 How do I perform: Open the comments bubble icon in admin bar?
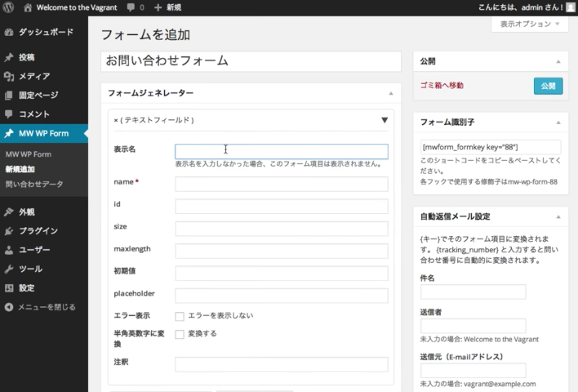[131, 8]
